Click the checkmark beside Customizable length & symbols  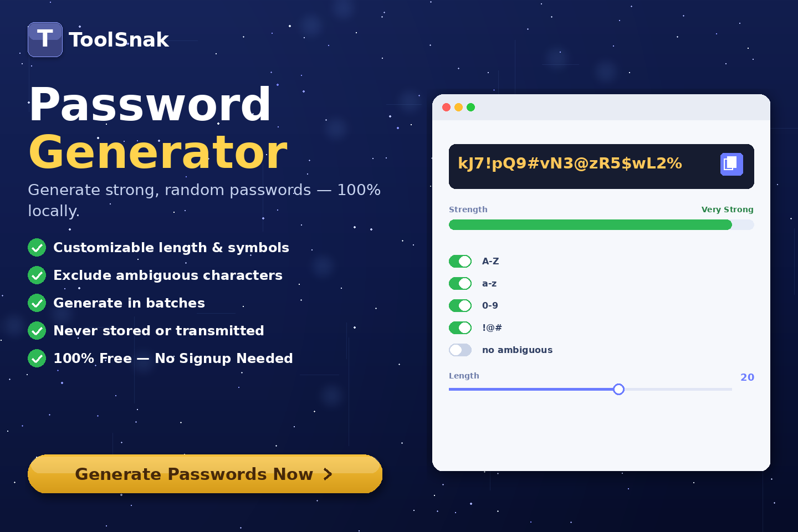coord(37,247)
